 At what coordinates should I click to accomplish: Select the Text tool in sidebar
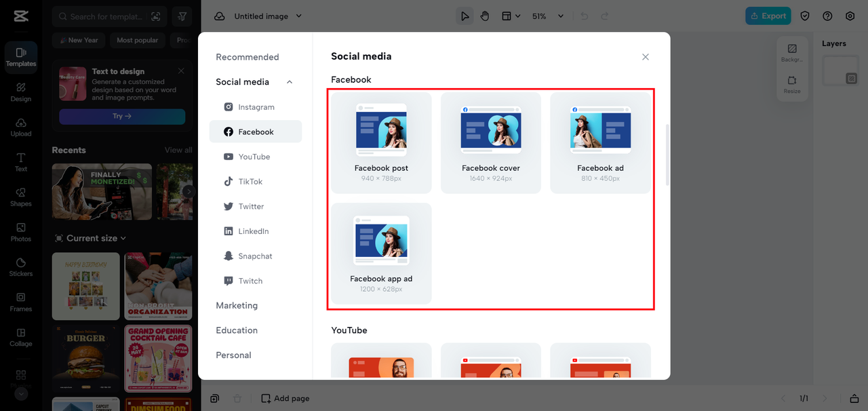[21, 162]
